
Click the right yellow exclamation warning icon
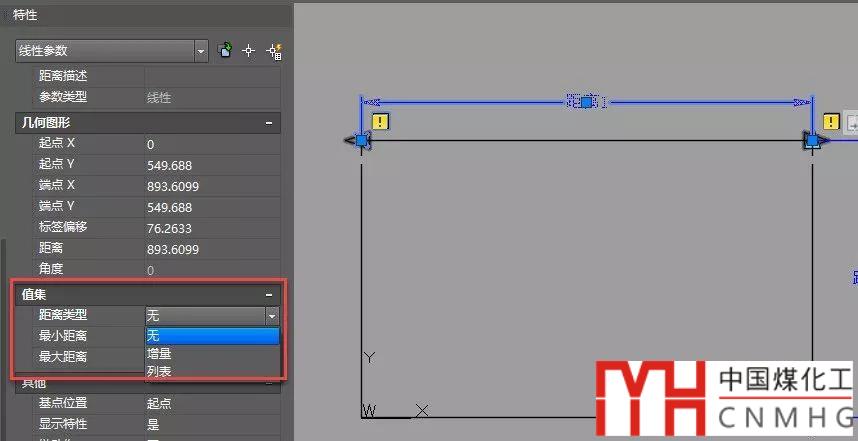[831, 121]
